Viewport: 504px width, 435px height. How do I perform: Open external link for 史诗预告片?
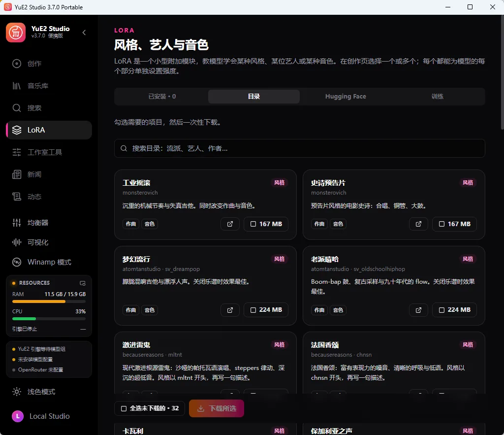click(x=418, y=224)
